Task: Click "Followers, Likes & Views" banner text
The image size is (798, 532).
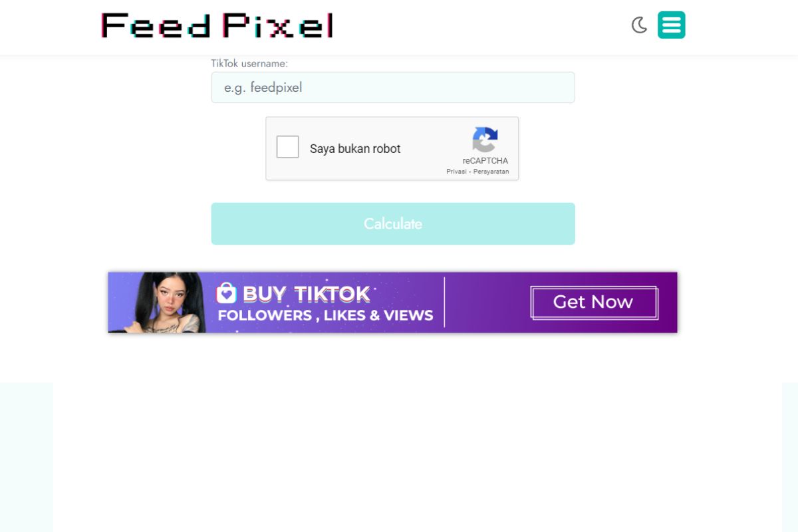Action: 325,315
